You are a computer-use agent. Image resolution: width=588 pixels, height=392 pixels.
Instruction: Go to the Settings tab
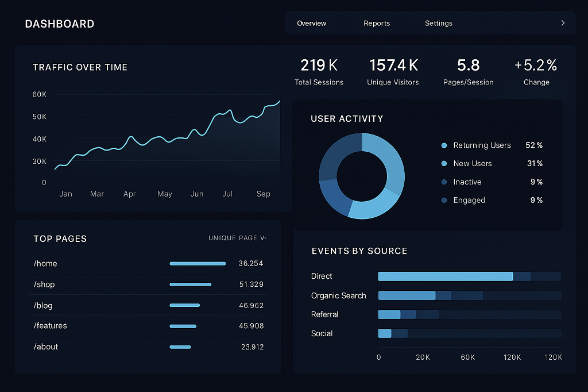coord(439,24)
